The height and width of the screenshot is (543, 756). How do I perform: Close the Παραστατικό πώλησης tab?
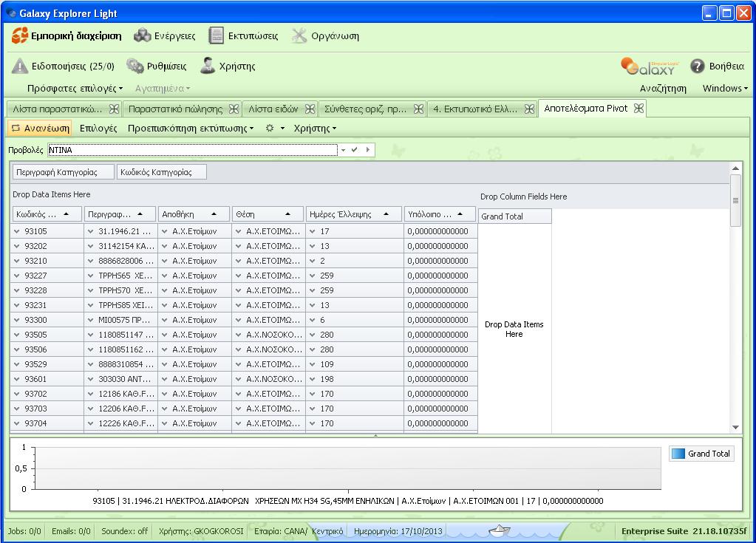click(x=234, y=109)
